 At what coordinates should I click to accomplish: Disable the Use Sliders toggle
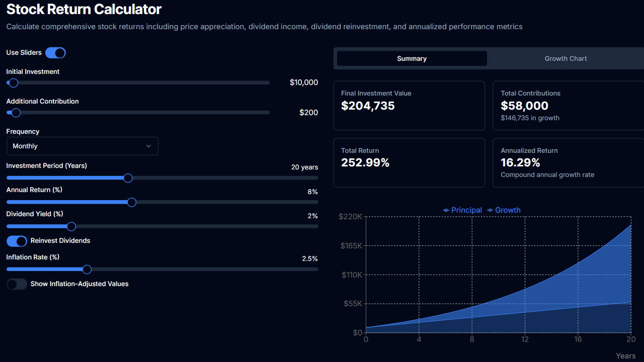55,52
